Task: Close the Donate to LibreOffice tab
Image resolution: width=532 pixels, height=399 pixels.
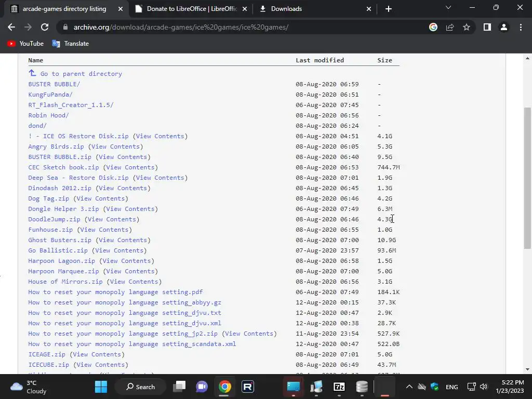Action: pos(245,9)
